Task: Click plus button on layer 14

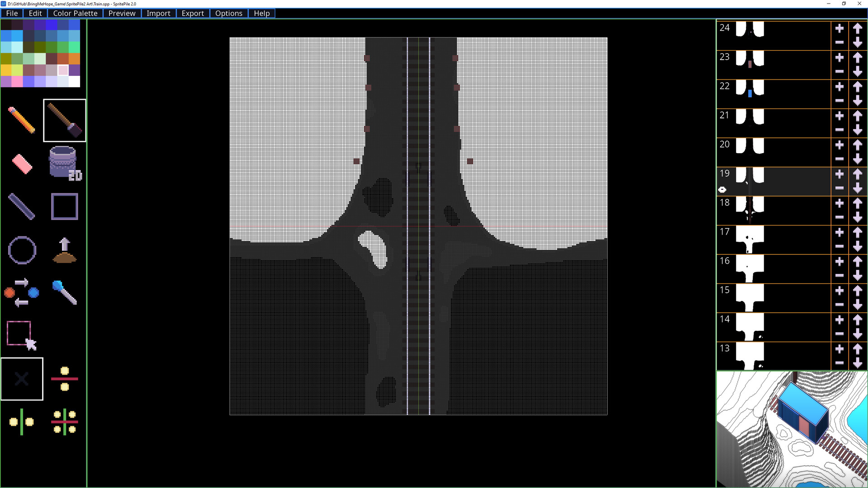Action: point(840,320)
